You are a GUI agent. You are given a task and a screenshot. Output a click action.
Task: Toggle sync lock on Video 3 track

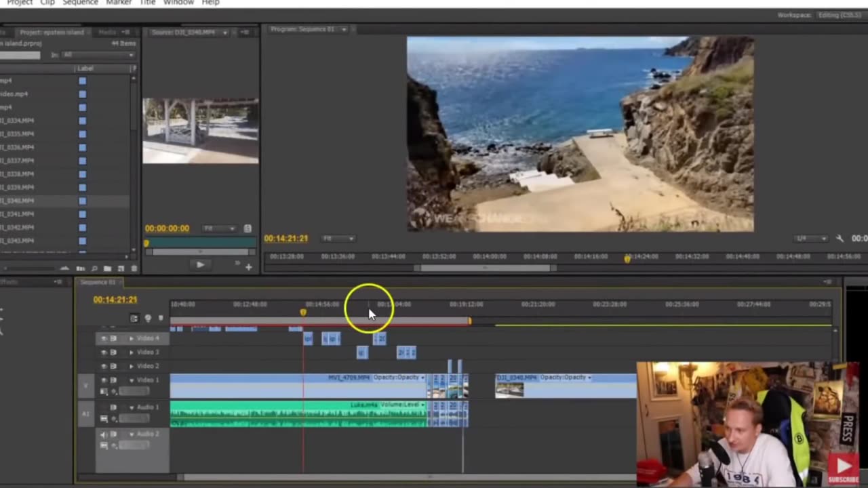[x=113, y=352]
